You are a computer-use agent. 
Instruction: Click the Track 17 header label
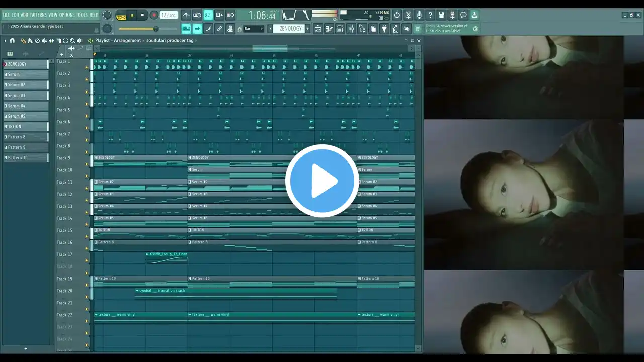tap(64, 254)
